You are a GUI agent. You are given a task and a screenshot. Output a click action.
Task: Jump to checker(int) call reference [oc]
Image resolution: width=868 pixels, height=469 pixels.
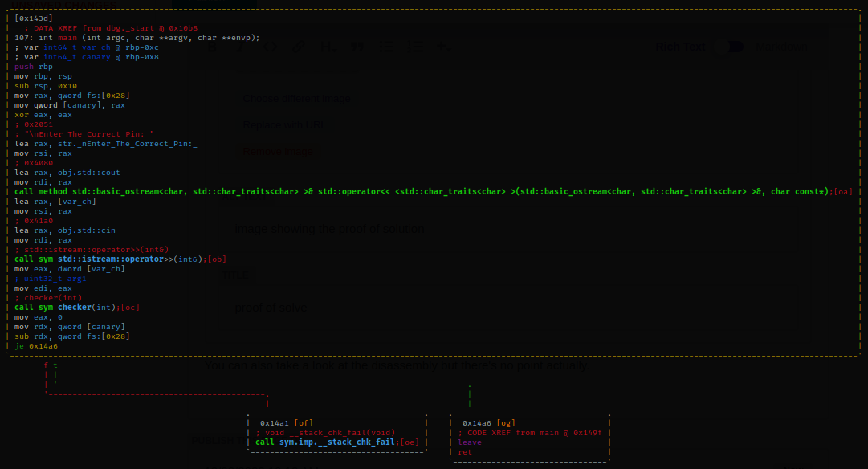(129, 308)
